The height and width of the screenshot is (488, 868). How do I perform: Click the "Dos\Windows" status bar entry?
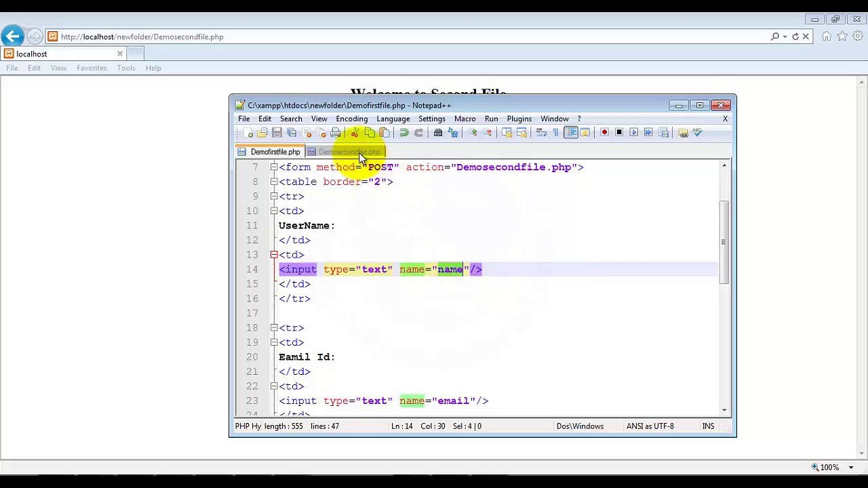coord(580,426)
